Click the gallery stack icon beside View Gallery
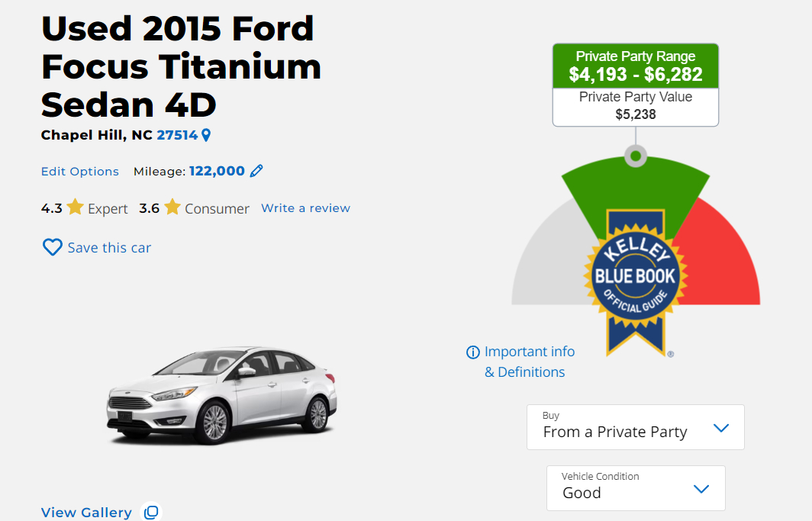The width and height of the screenshot is (812, 521). click(x=151, y=512)
